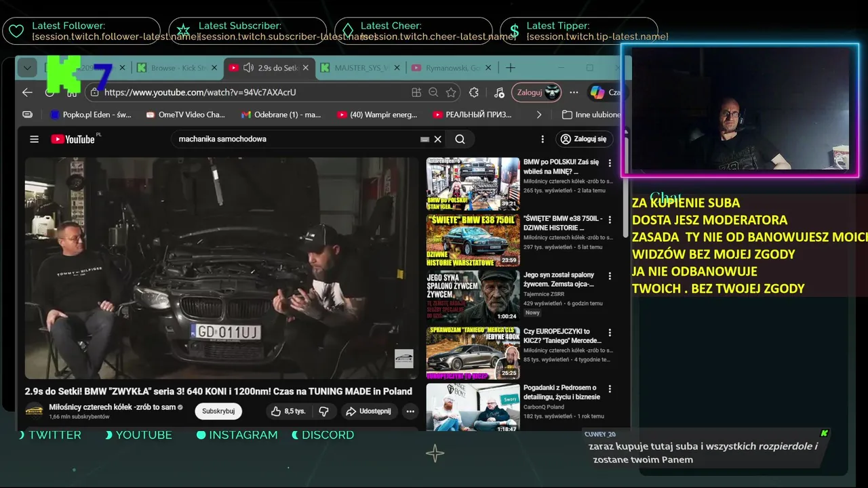Click the TWITTER overlay label
The image size is (868, 488).
pyautogui.click(x=55, y=435)
